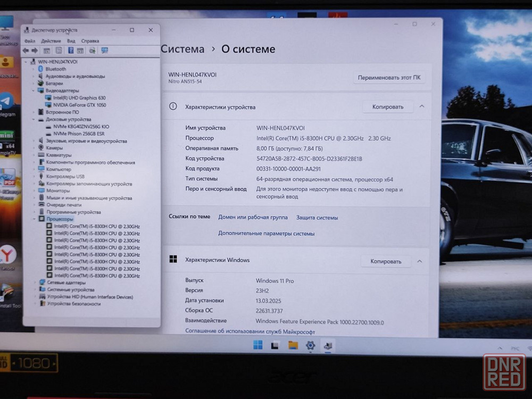Click the Батареи battery icon
532x399 pixels.
(41, 83)
